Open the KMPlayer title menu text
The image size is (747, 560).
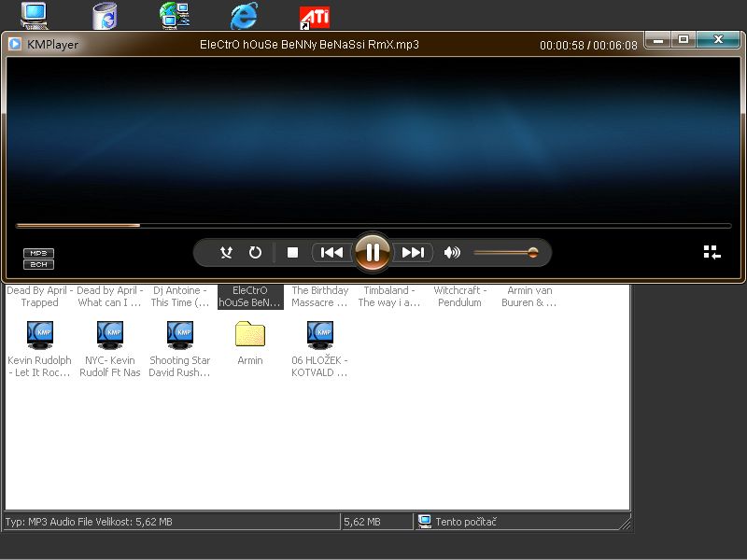click(52, 45)
